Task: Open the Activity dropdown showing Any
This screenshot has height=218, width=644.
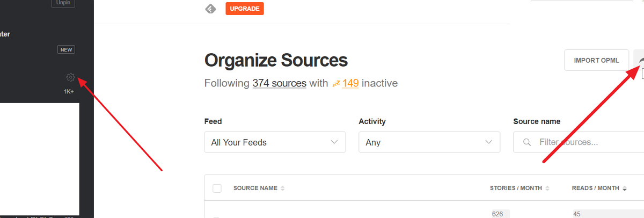Action: (429, 142)
